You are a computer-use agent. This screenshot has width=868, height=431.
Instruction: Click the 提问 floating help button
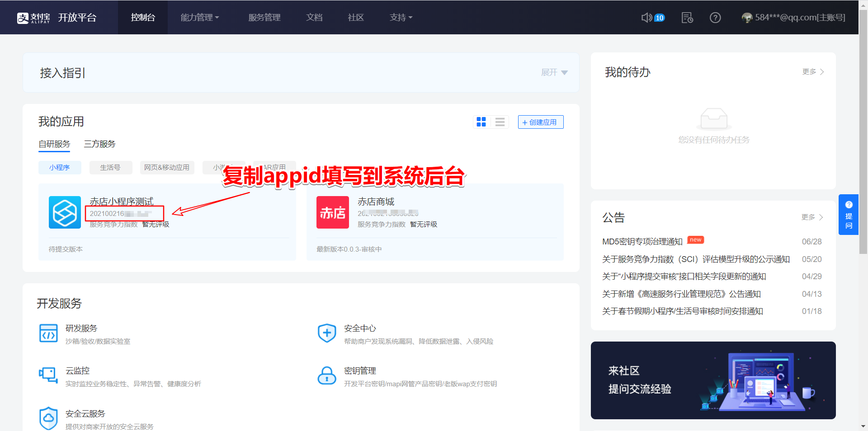tap(849, 215)
